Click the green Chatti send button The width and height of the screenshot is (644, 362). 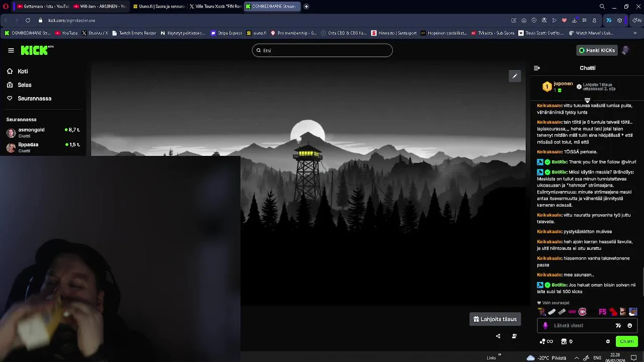point(627,341)
